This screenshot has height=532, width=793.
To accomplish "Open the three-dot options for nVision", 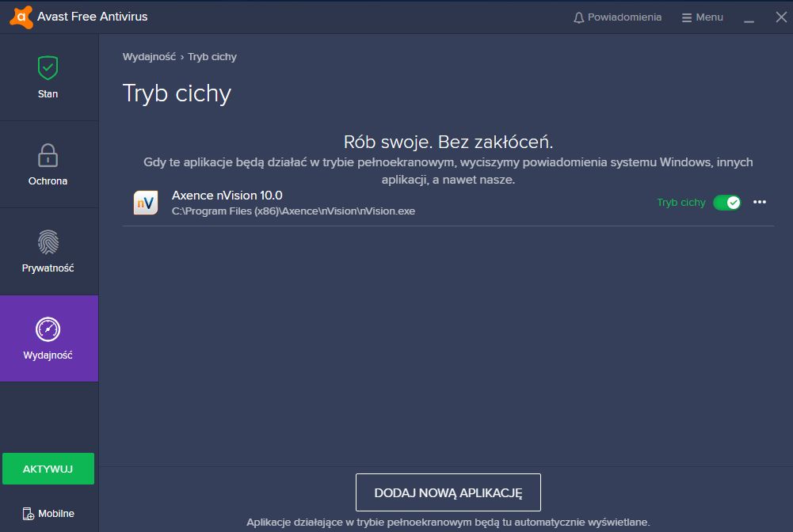I will point(760,203).
